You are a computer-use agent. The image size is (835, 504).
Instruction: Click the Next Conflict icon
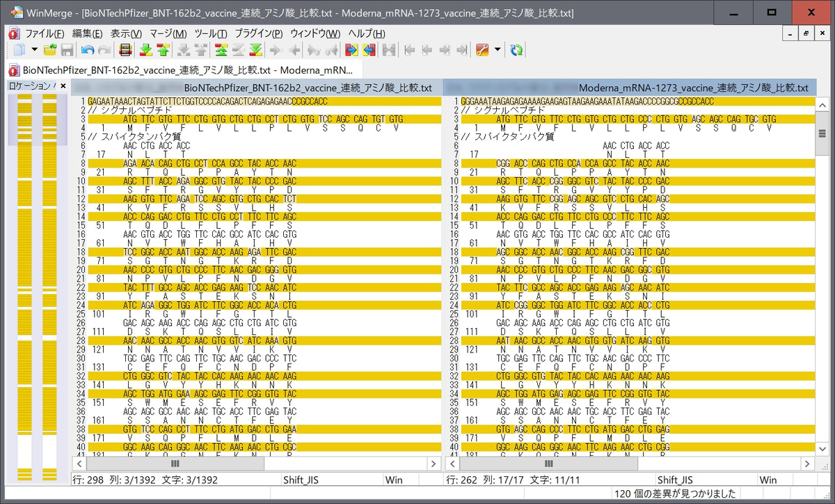pyautogui.click(x=183, y=50)
